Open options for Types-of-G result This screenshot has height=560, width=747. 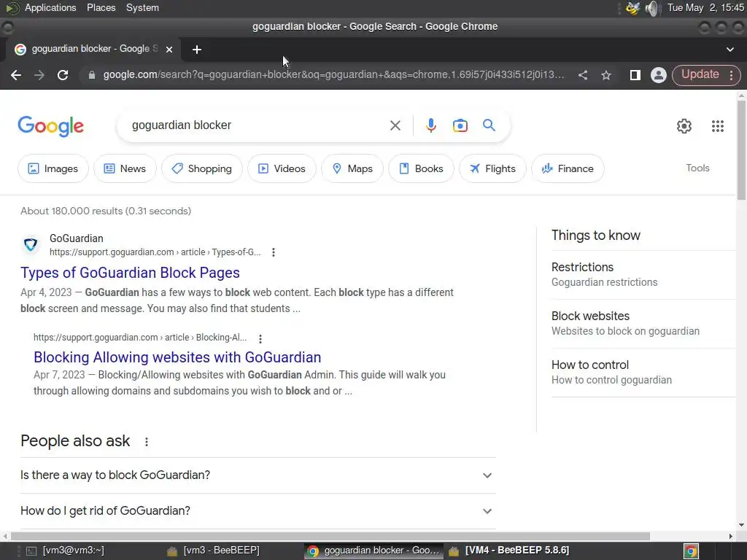tap(274, 252)
